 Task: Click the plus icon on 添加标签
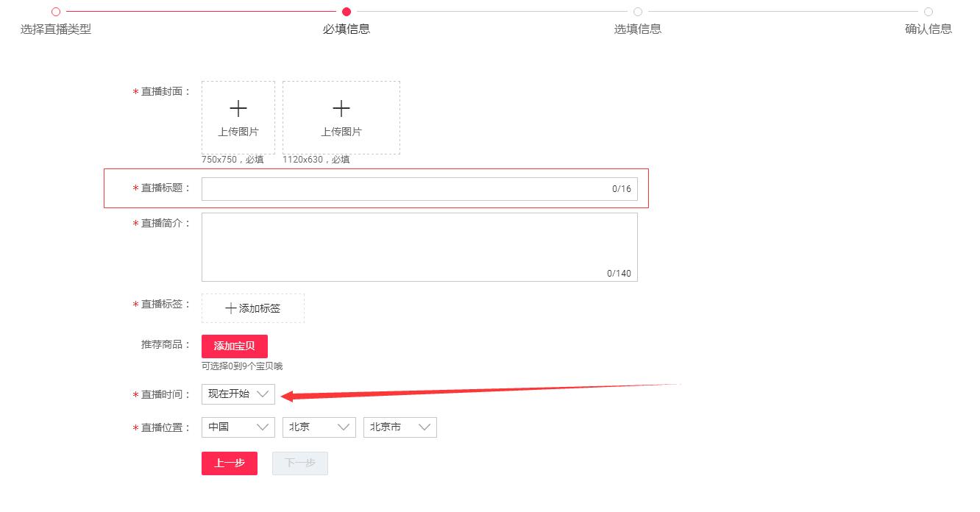[232, 308]
